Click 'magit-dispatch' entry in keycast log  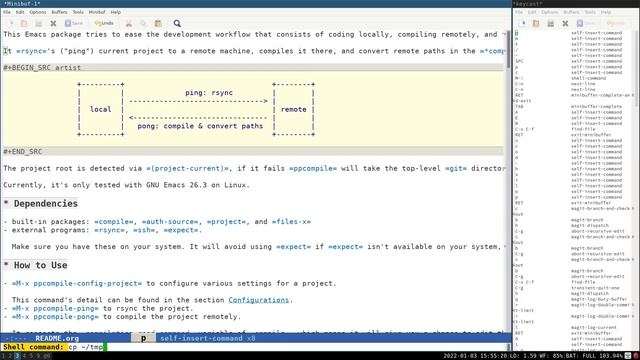pyautogui.click(x=590, y=225)
